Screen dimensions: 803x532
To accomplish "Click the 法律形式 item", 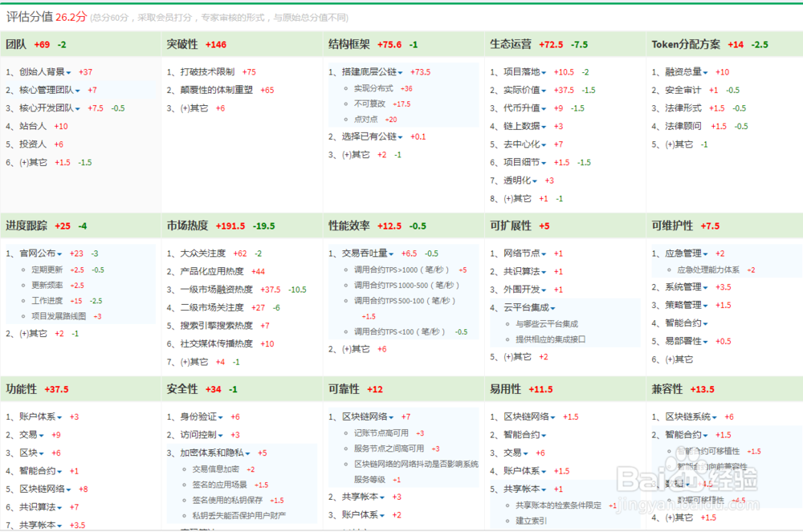I will pos(683,108).
